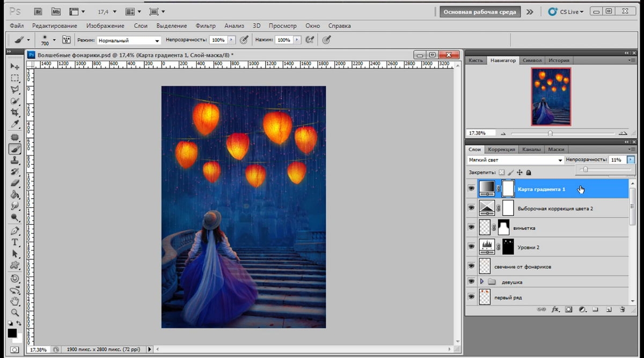
Task: Select the Eyedropper tool
Action: (15, 125)
